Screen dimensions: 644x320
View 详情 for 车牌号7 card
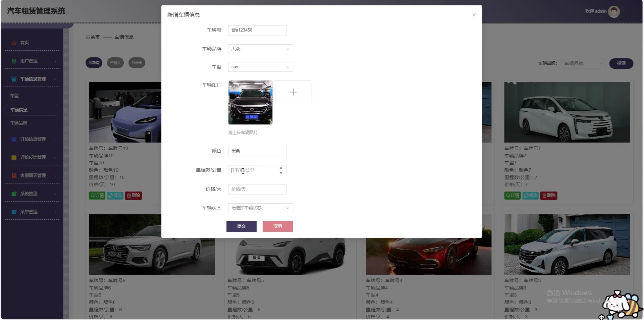click(x=513, y=196)
